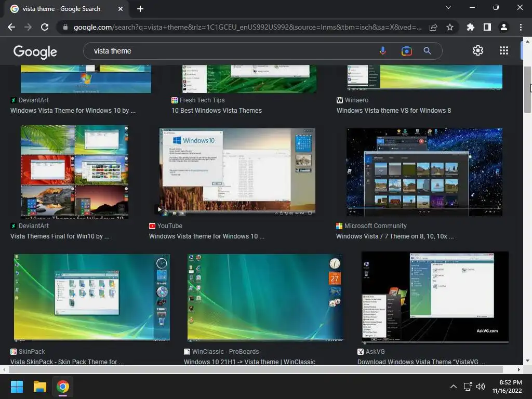Open Vista Themes Final for Win10 result
The height and width of the screenshot is (399, 532).
60,236
